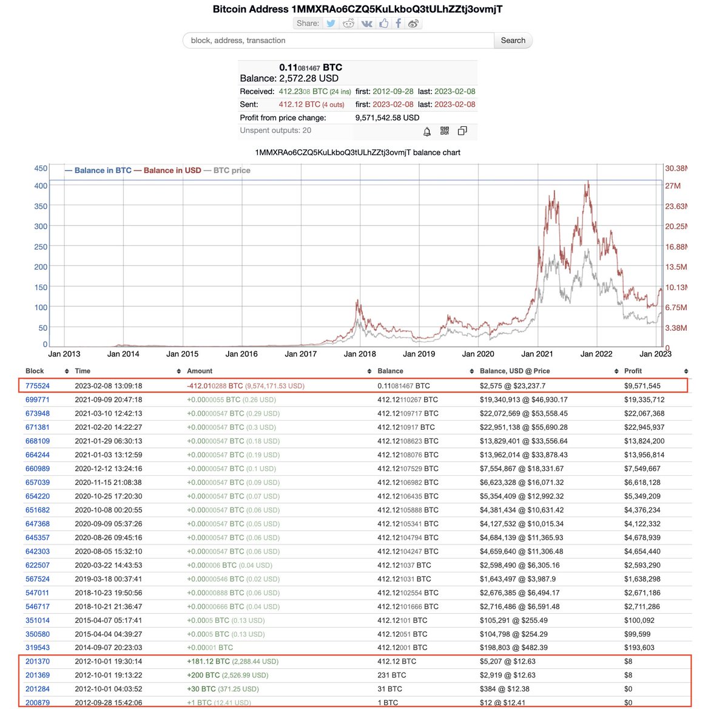Open block 642303 link

tap(38, 552)
